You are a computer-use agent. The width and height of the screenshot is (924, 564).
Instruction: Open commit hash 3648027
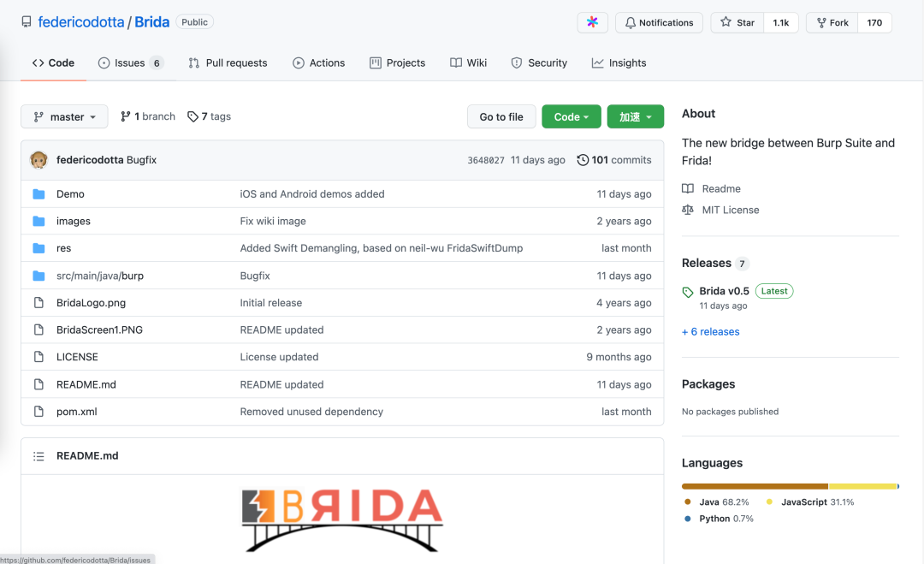[x=486, y=160]
